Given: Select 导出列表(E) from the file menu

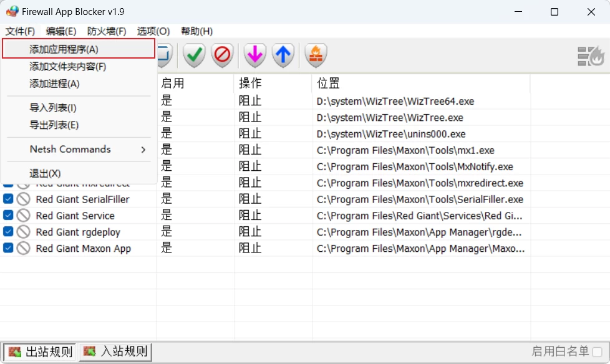Looking at the screenshot, I should point(79,125).
